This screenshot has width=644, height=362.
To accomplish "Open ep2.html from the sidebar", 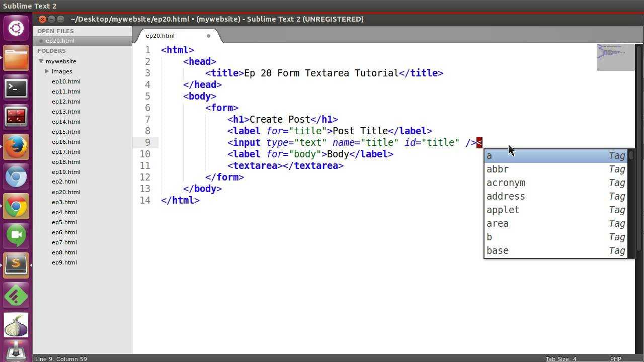I will pyautogui.click(x=64, y=182).
